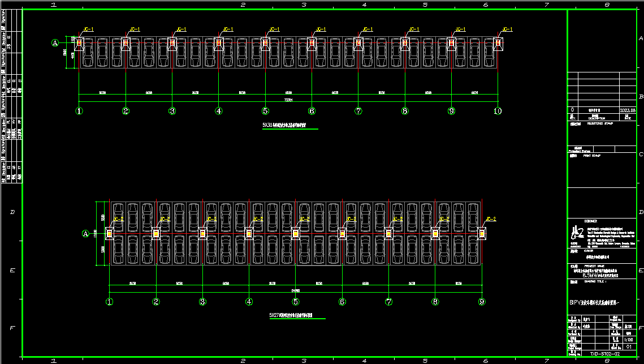Click the DRAWING TITLE heading
Screen dimensions: 644x364
(595, 282)
